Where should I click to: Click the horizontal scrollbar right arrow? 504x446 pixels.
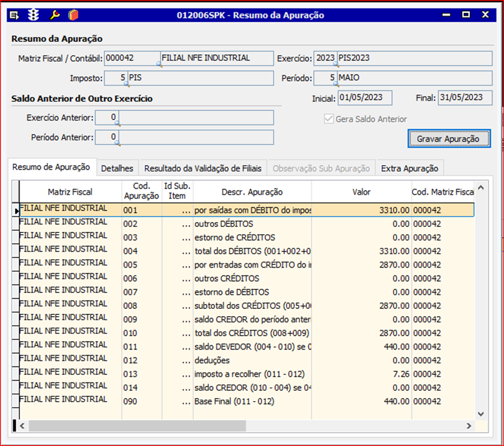pyautogui.click(x=468, y=426)
